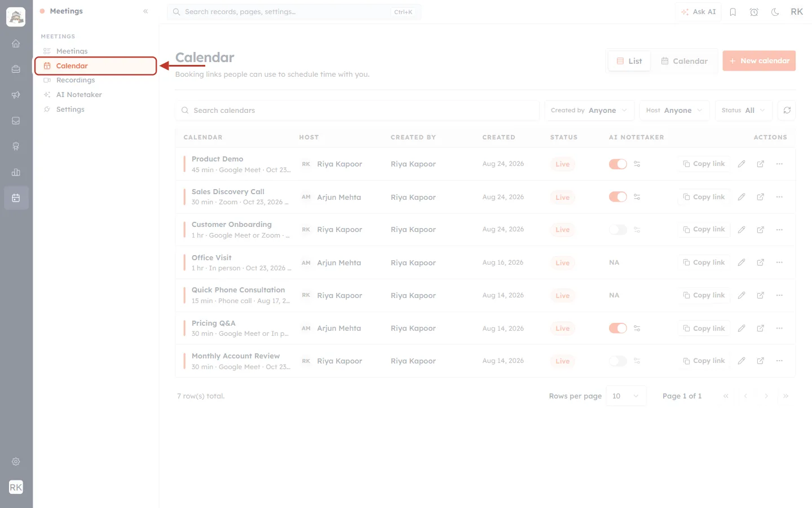Image resolution: width=812 pixels, height=508 pixels.
Task: Open the Host Anyone filter
Action: pyautogui.click(x=674, y=110)
